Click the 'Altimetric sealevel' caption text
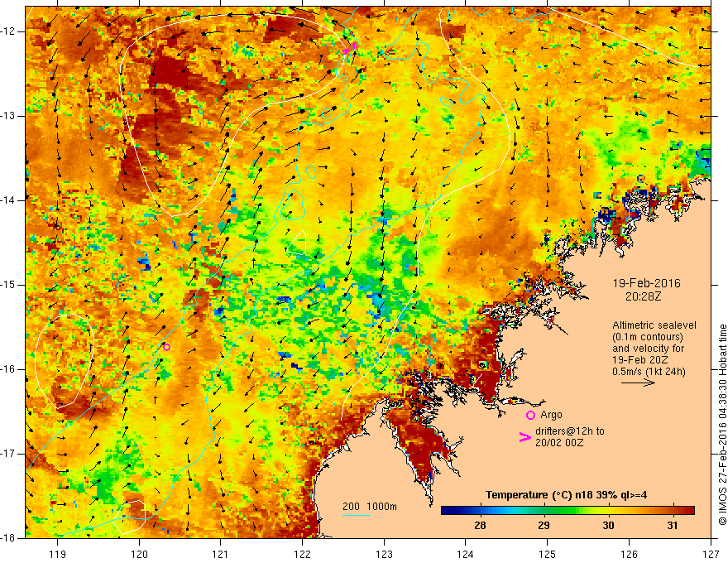The image size is (728, 563). (x=654, y=325)
